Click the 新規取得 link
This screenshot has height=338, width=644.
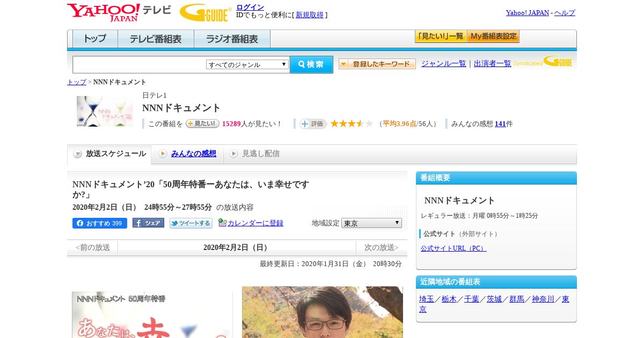pos(310,15)
